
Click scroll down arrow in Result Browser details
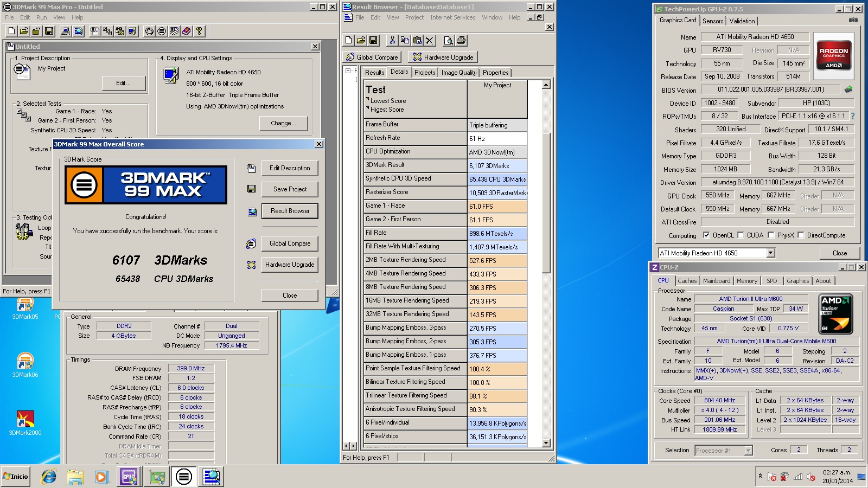(x=546, y=443)
